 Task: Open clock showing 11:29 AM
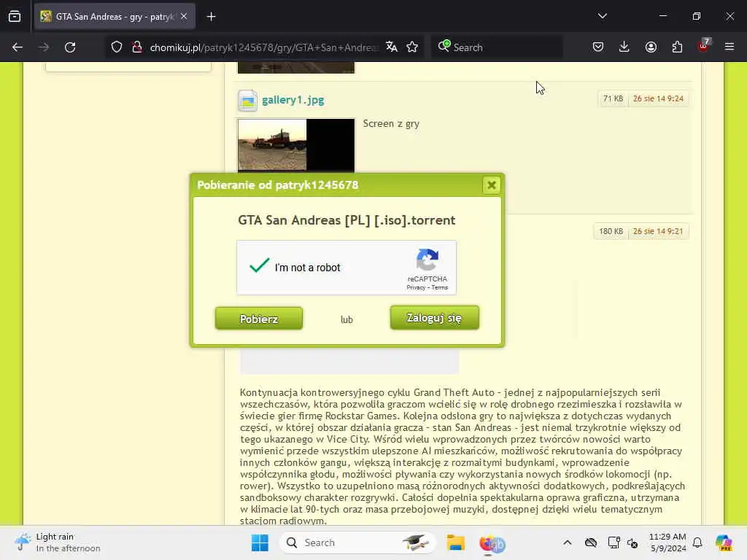pos(668,542)
